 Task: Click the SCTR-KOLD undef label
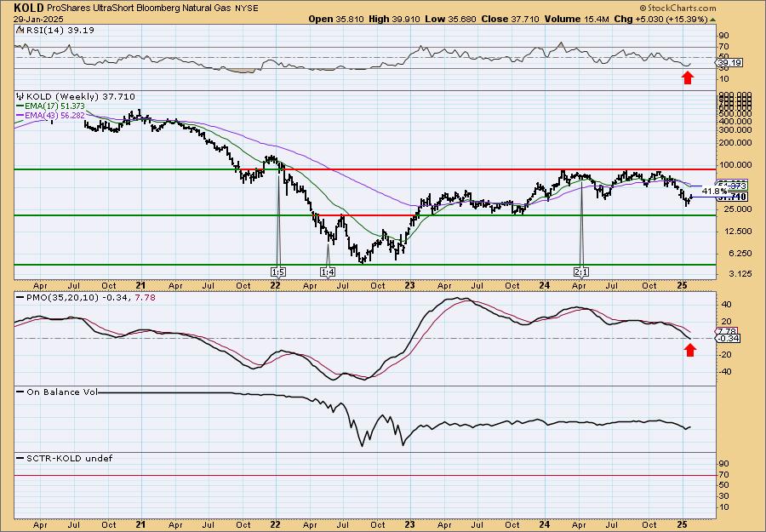69,458
